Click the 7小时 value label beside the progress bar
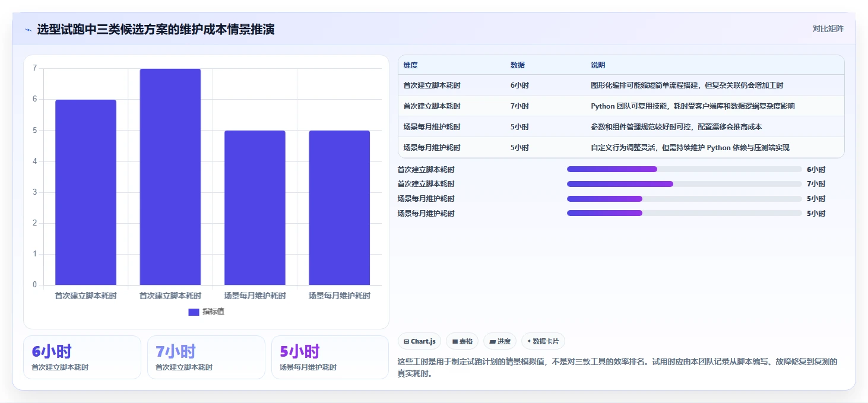Viewport: 868px width, 403px height. [816, 184]
